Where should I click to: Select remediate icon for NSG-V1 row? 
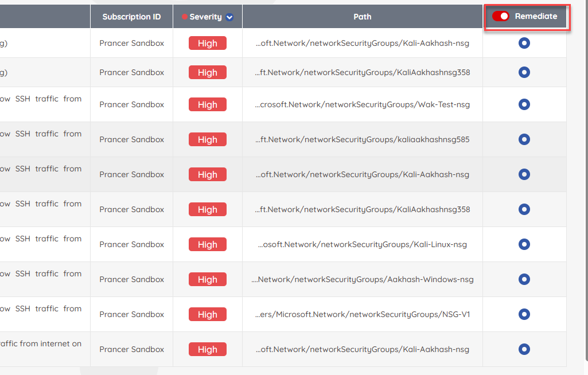524,314
